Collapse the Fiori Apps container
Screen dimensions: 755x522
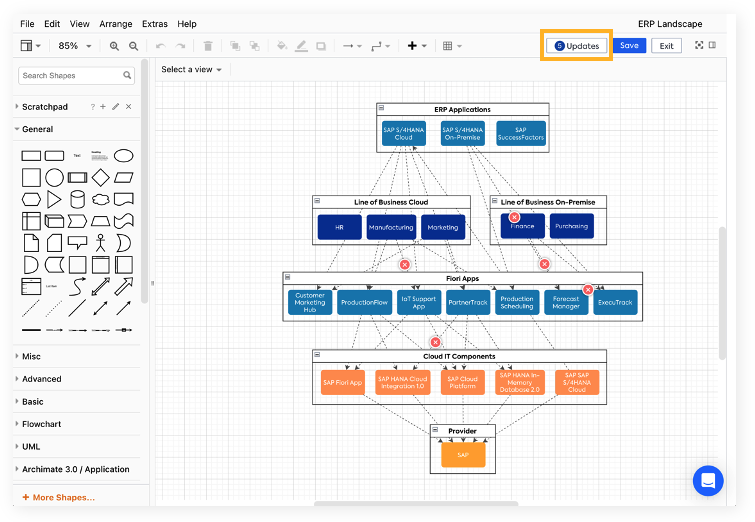pos(287,277)
